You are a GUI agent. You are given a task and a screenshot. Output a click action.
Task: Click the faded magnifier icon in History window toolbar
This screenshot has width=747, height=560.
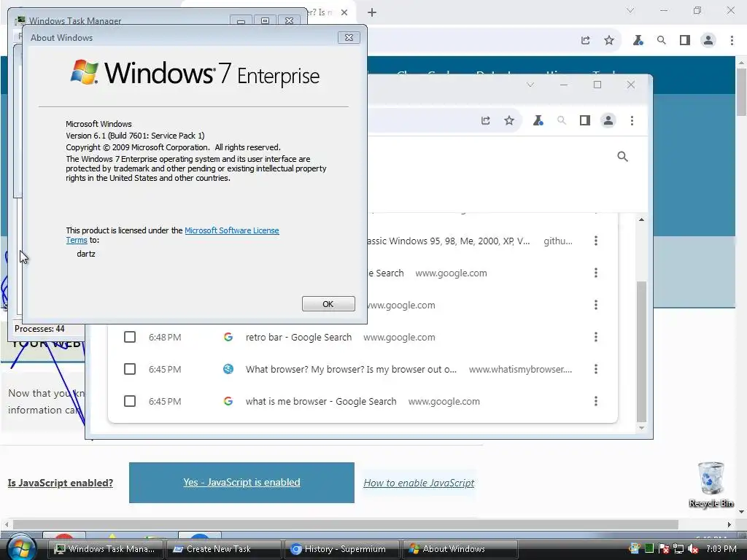pyautogui.click(x=562, y=120)
